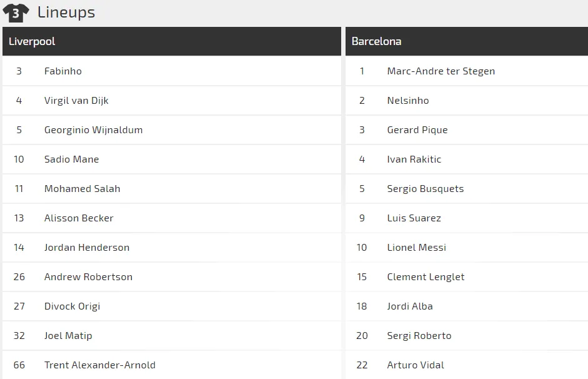
Task: Open Mohamed Salah player entry
Action: 82,189
